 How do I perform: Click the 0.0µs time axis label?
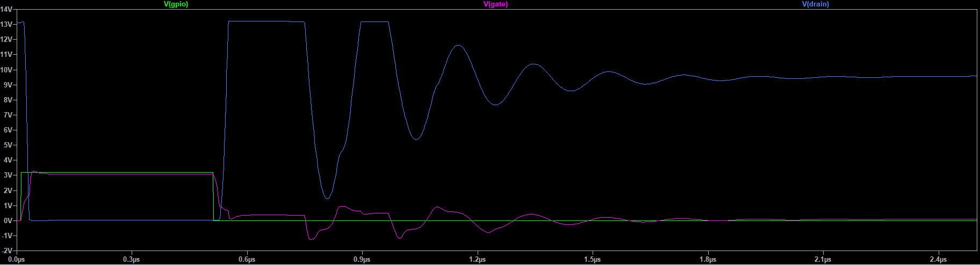point(17,260)
